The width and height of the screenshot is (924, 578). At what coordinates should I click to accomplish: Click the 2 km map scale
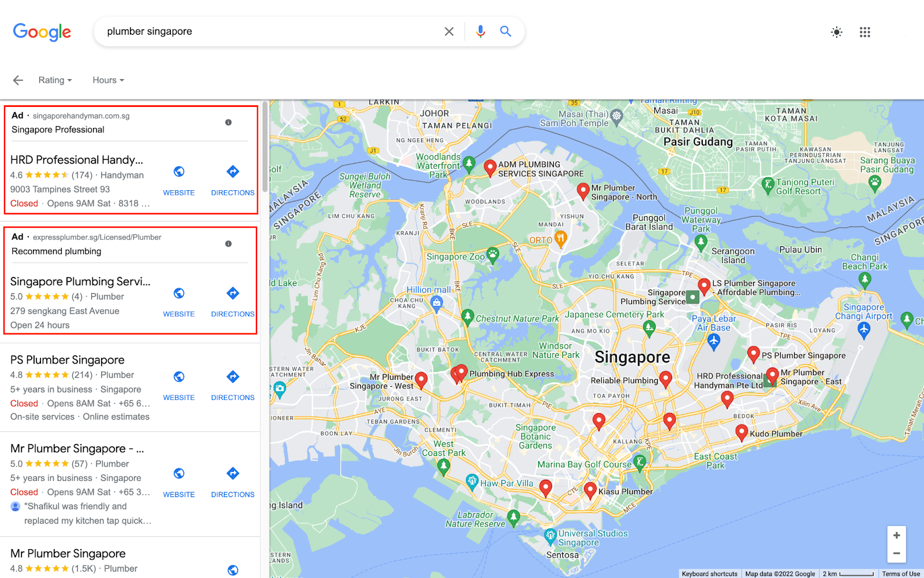[x=848, y=574]
